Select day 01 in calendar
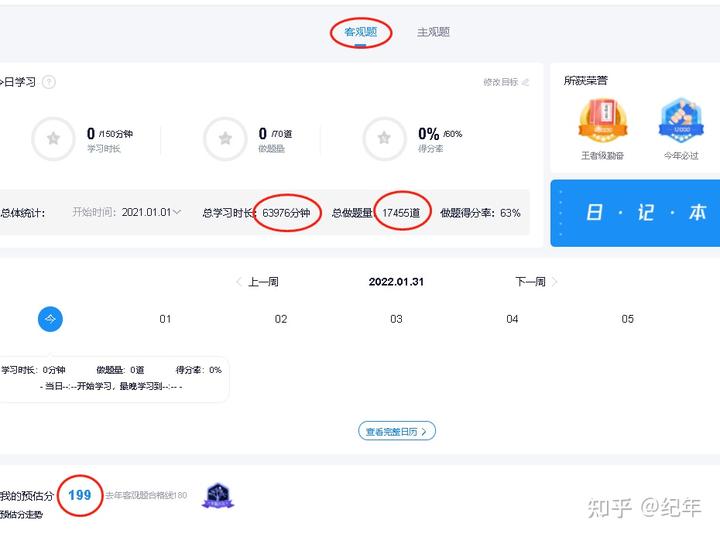 [165, 319]
